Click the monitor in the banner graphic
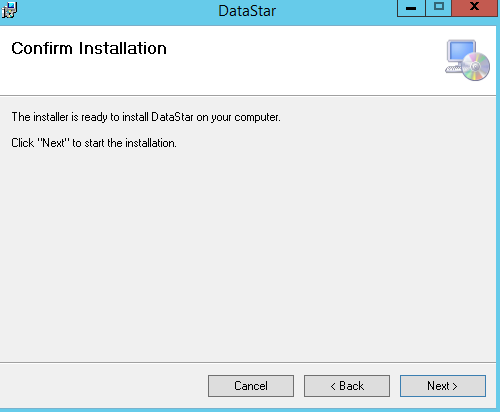This screenshot has height=412, width=500. (x=461, y=52)
